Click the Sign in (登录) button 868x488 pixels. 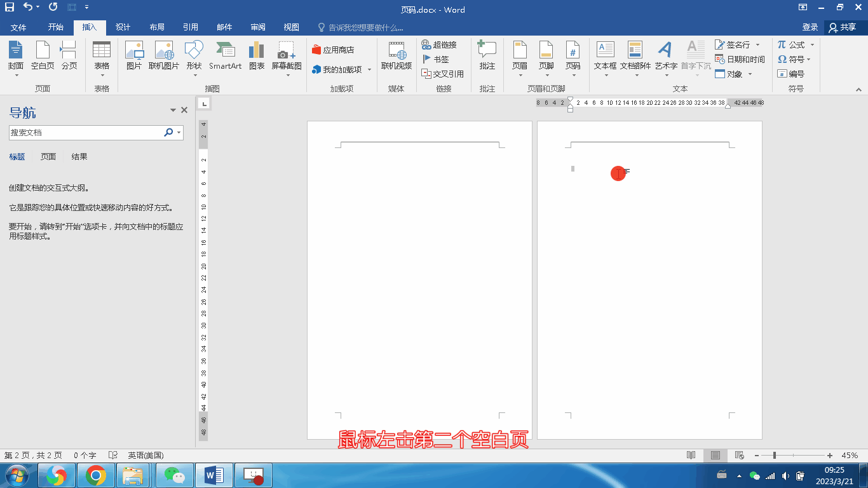point(810,27)
